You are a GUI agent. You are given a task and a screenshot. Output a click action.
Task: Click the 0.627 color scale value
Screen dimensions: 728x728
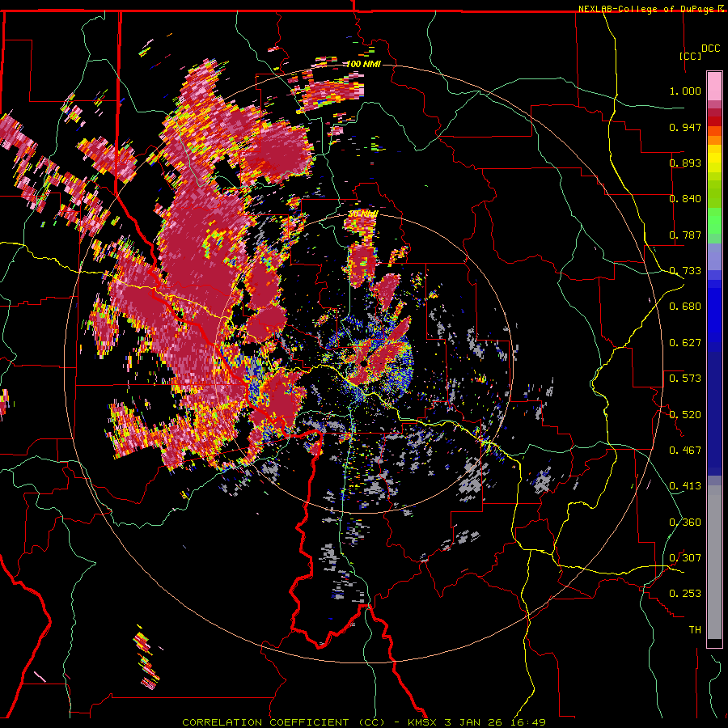685,343
